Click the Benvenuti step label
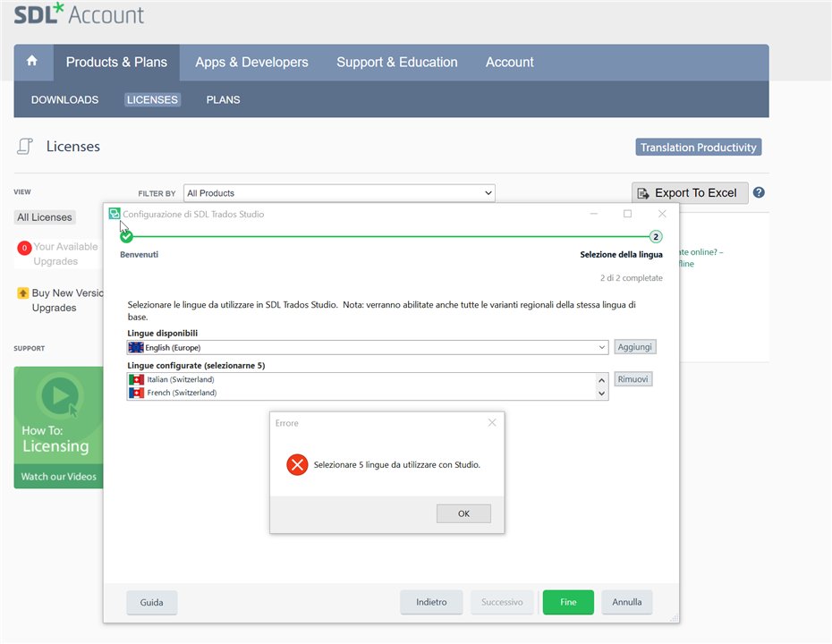Image resolution: width=832 pixels, height=644 pixels. pyautogui.click(x=139, y=255)
